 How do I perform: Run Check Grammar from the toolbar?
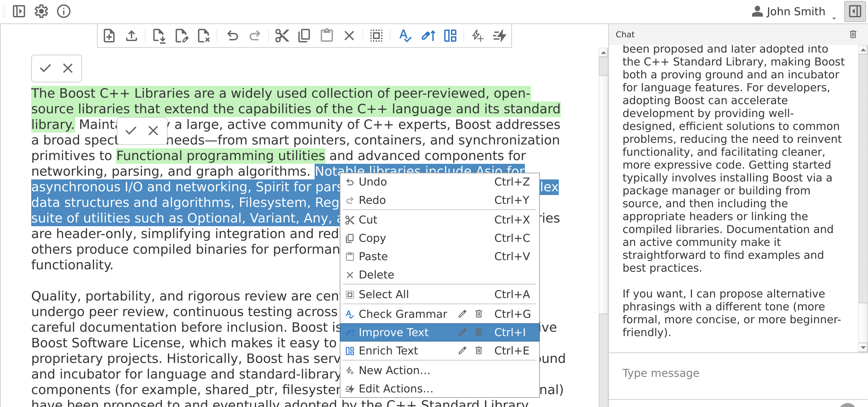(x=405, y=36)
